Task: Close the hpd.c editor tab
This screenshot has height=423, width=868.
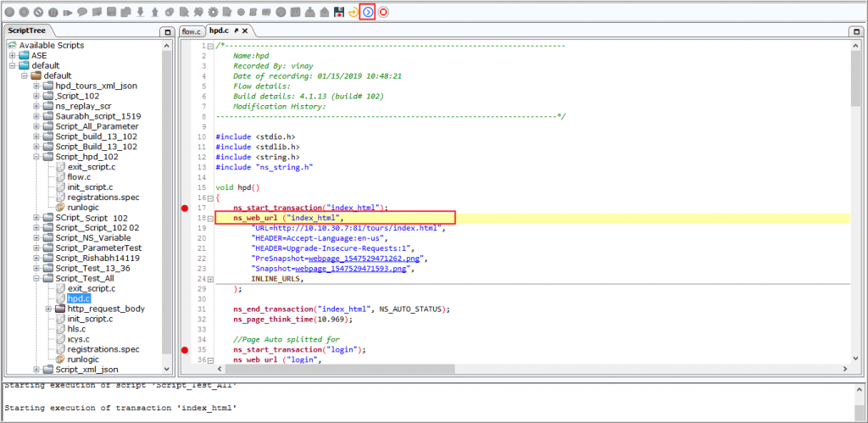Action: [245, 31]
